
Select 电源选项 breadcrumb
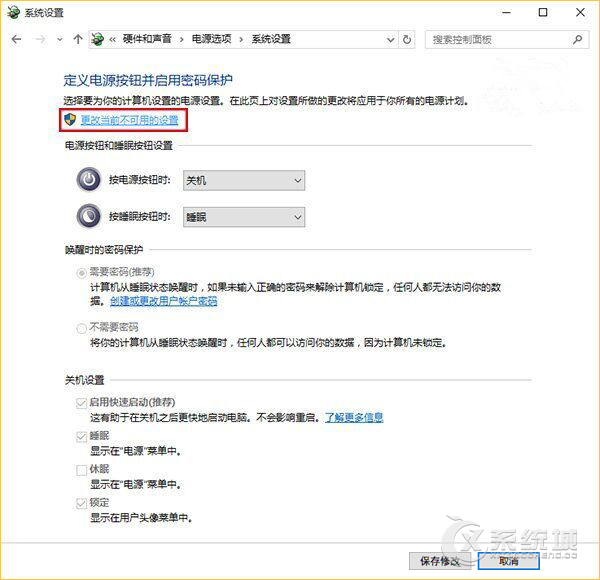click(x=212, y=39)
